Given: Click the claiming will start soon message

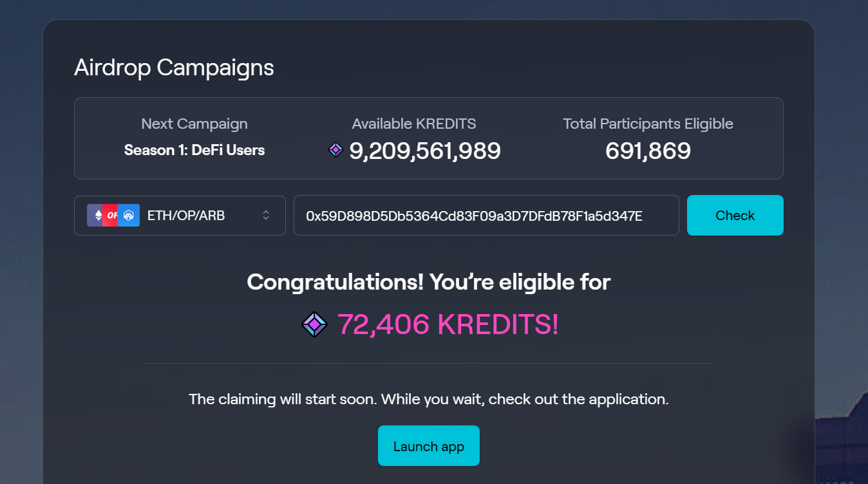Looking at the screenshot, I should tap(429, 399).
